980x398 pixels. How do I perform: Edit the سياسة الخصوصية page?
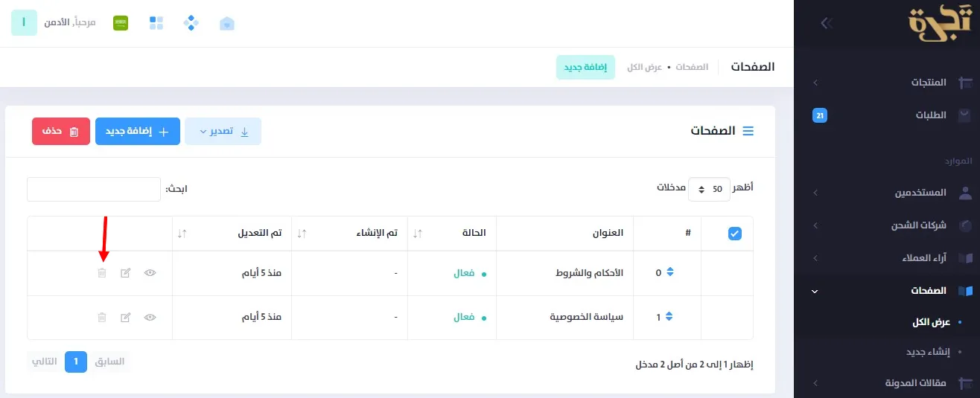(126, 318)
